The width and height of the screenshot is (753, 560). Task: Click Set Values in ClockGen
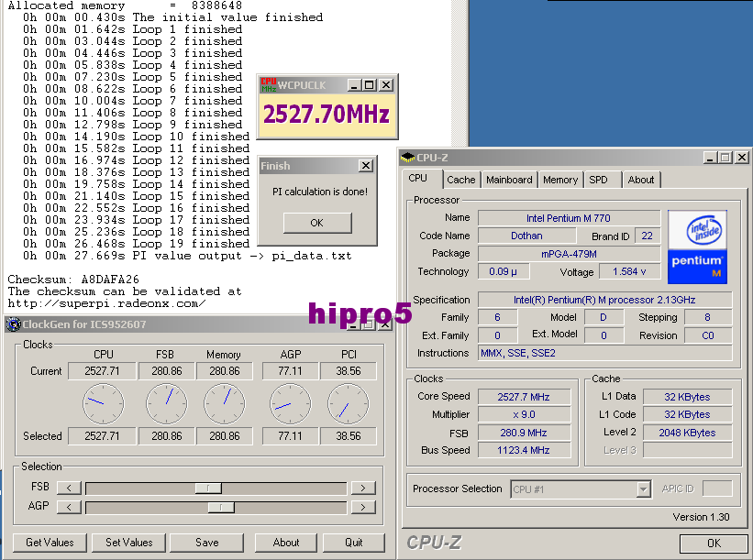coord(128,543)
